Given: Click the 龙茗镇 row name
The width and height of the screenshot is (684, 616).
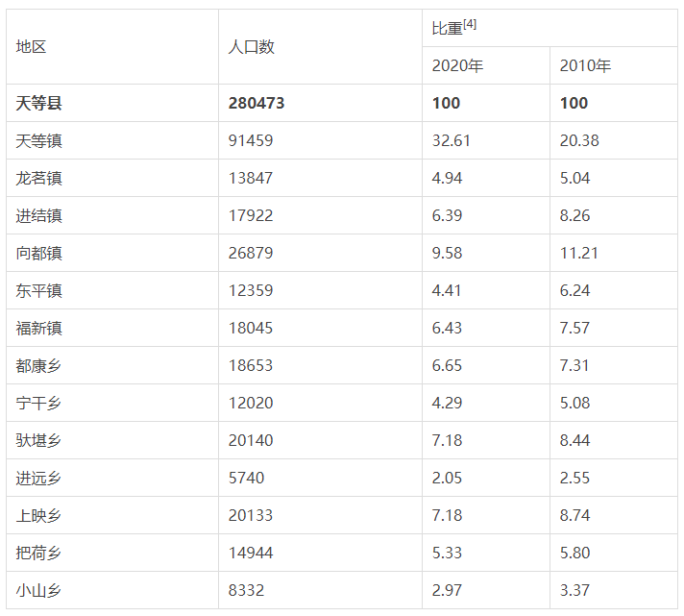Looking at the screenshot, I should (x=38, y=179).
